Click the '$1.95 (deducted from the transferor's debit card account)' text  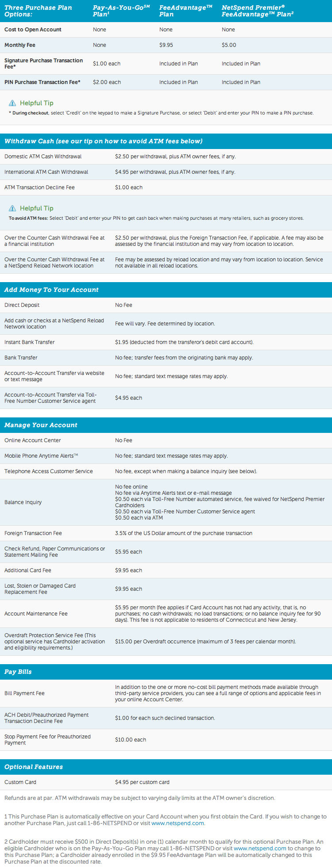pyautogui.click(x=184, y=342)
